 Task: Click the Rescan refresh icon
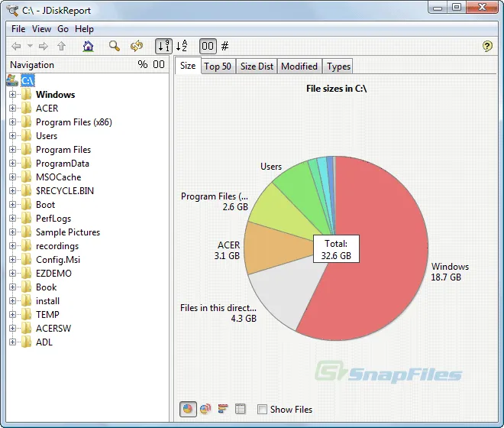coord(137,47)
